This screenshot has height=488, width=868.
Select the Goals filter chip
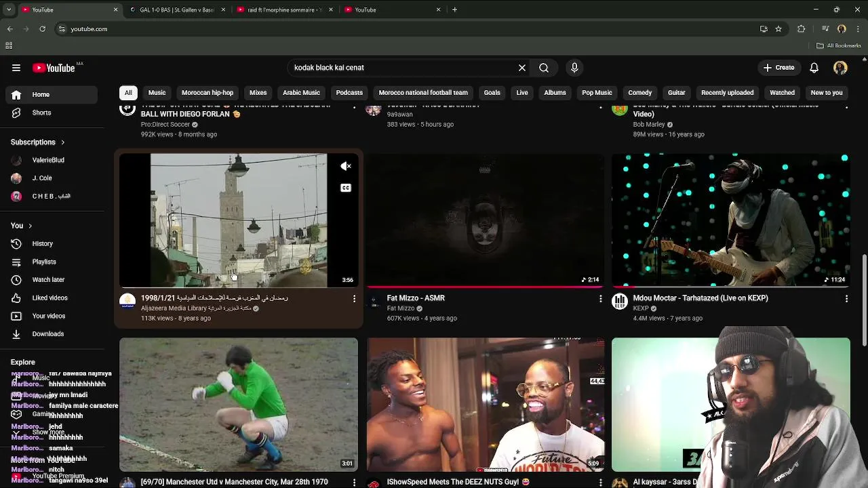pos(492,93)
